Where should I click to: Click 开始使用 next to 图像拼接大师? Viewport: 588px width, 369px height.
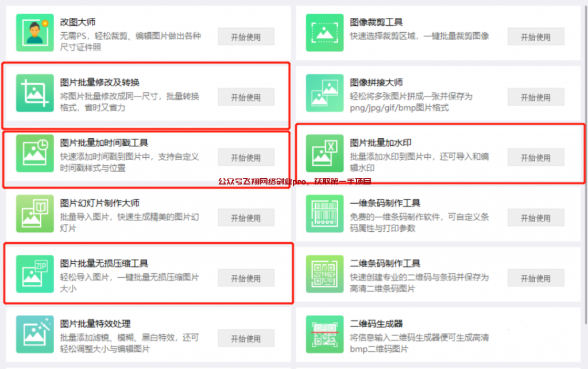pyautogui.click(x=536, y=97)
